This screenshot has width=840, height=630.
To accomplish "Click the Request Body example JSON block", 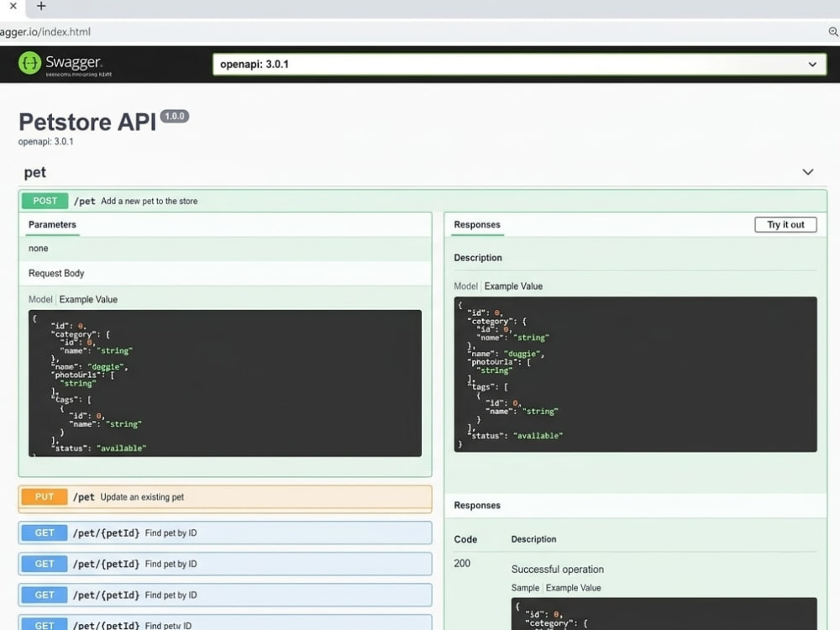I will coord(225,383).
